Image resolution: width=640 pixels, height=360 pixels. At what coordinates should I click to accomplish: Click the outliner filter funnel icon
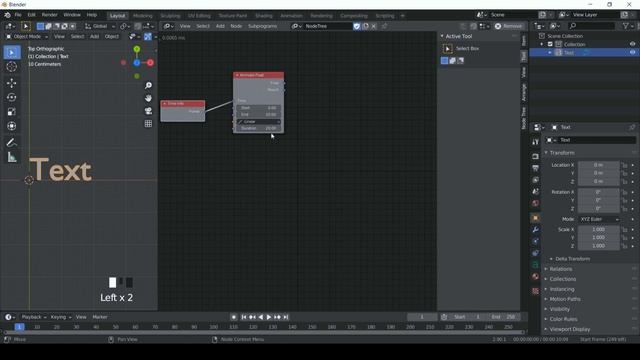(626, 26)
